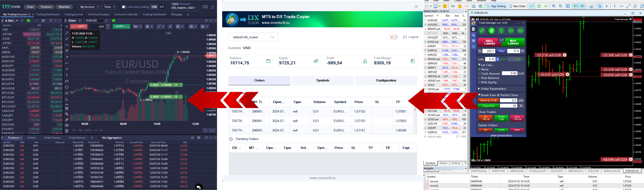The width and height of the screenshot is (644, 190).
Task: Select Risk Balance radio button
Action: [480, 78]
